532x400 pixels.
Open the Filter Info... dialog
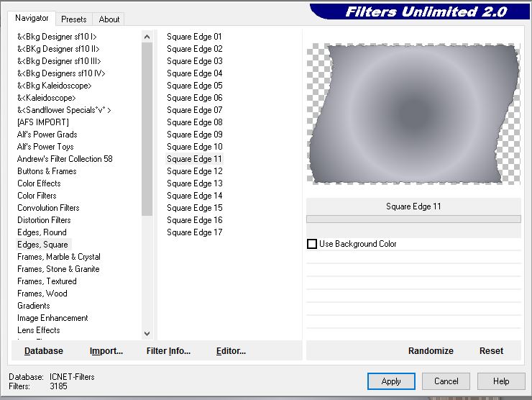click(x=168, y=351)
